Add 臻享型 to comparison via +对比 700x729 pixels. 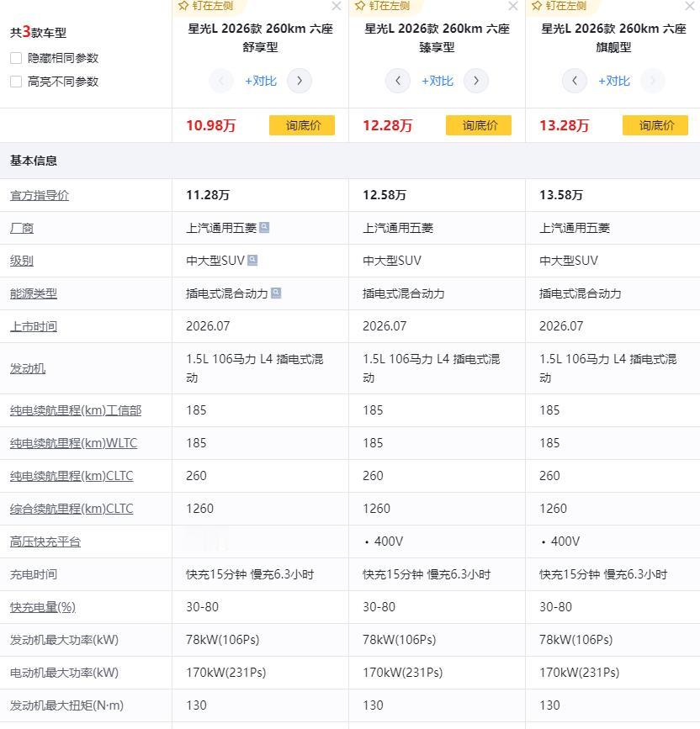pos(437,81)
